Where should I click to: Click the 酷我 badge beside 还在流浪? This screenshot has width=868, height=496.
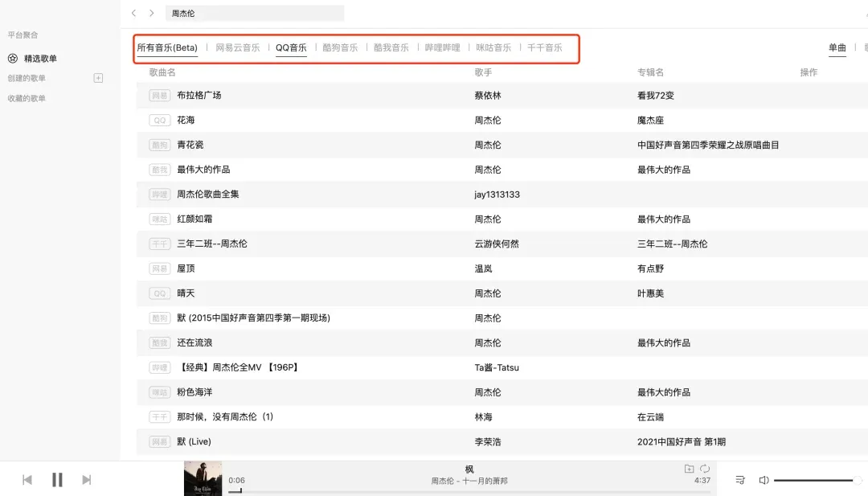(x=159, y=342)
